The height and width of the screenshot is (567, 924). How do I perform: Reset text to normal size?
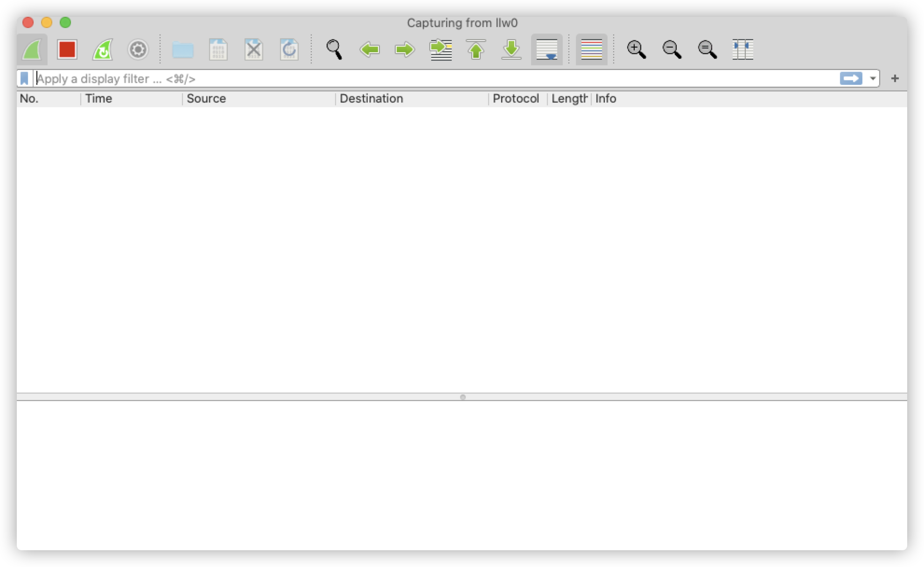(707, 49)
